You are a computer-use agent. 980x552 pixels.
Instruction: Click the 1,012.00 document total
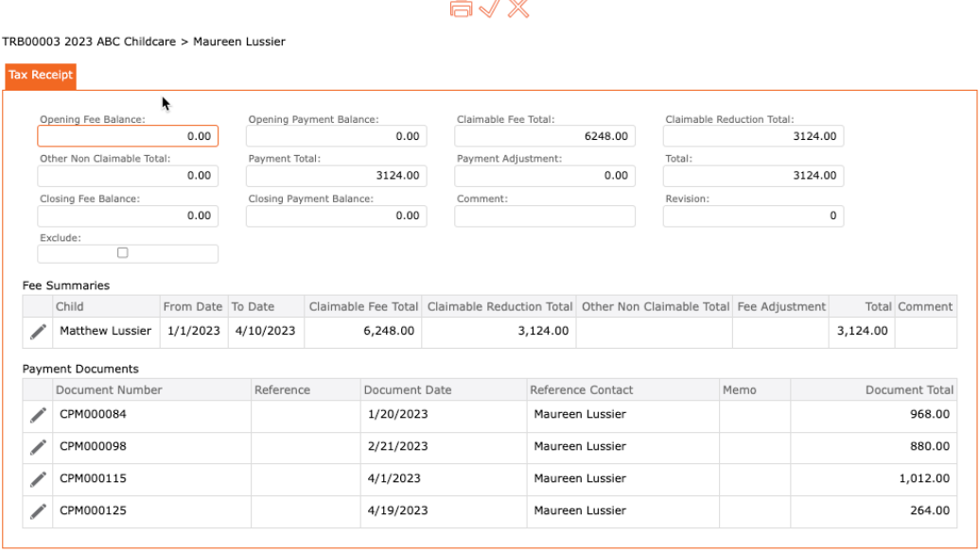coord(924,478)
